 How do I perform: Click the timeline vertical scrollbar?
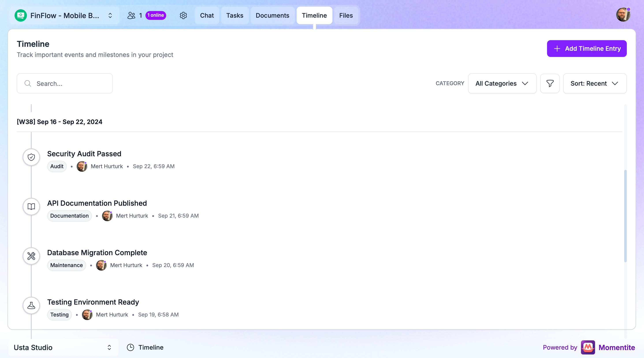[625, 216]
